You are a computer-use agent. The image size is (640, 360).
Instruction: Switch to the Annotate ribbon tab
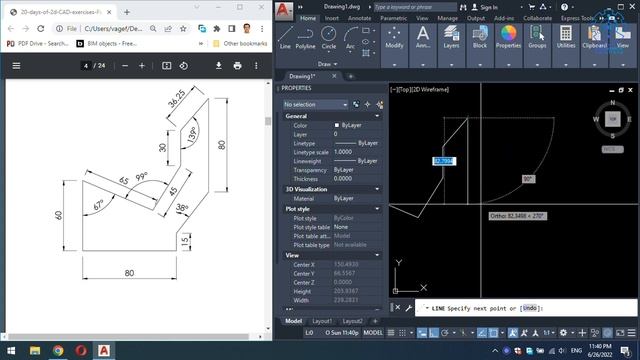[x=359, y=18]
